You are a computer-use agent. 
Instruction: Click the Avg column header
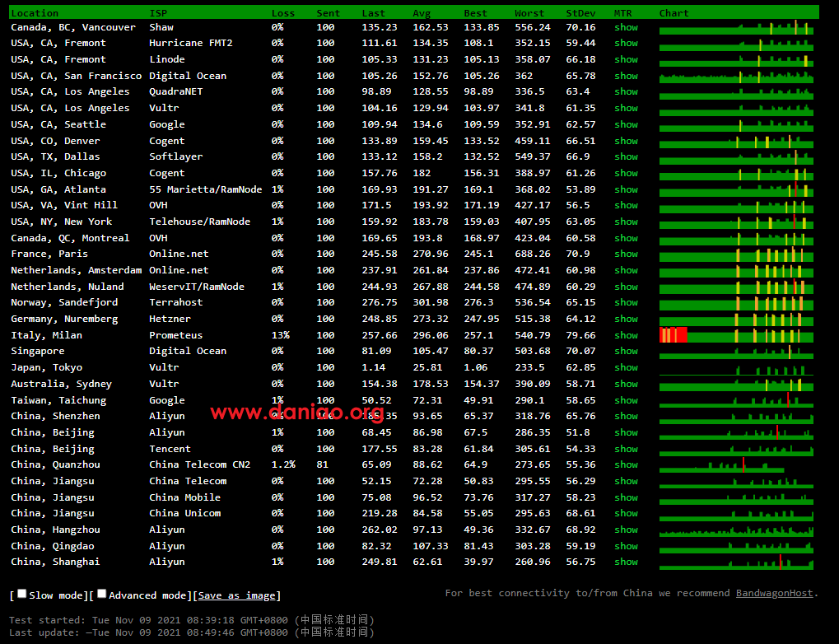click(422, 13)
